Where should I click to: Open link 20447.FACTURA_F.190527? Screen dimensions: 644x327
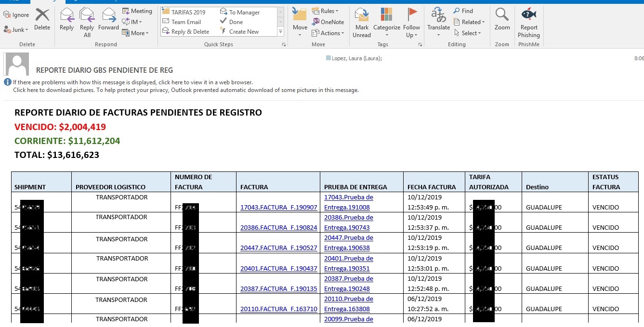tap(279, 248)
